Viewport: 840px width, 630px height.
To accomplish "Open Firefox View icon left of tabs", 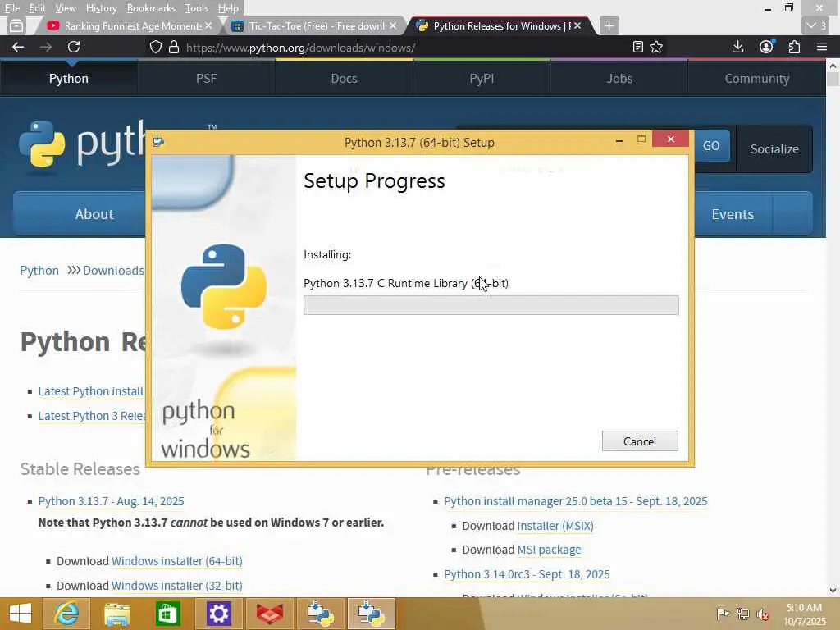I will (16, 25).
